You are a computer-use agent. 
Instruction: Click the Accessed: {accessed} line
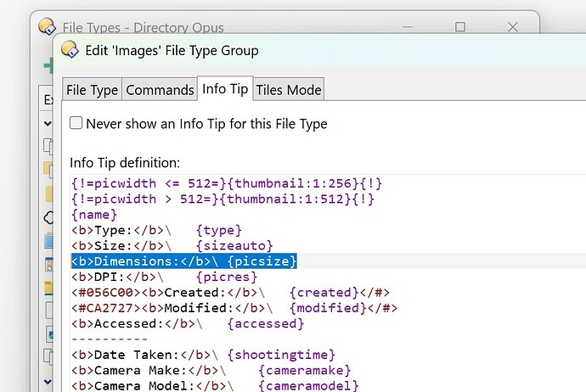click(x=188, y=323)
